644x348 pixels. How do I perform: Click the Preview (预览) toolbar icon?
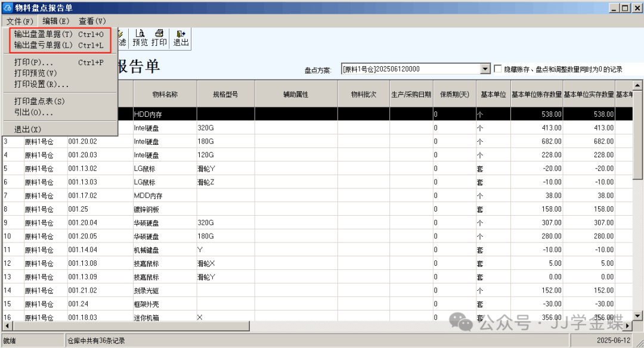tap(140, 38)
